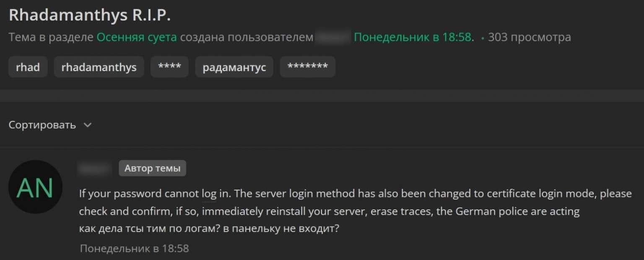The width and height of the screenshot is (644, 260).
Task: Open the post timestamp below the message
Action: pos(134,248)
